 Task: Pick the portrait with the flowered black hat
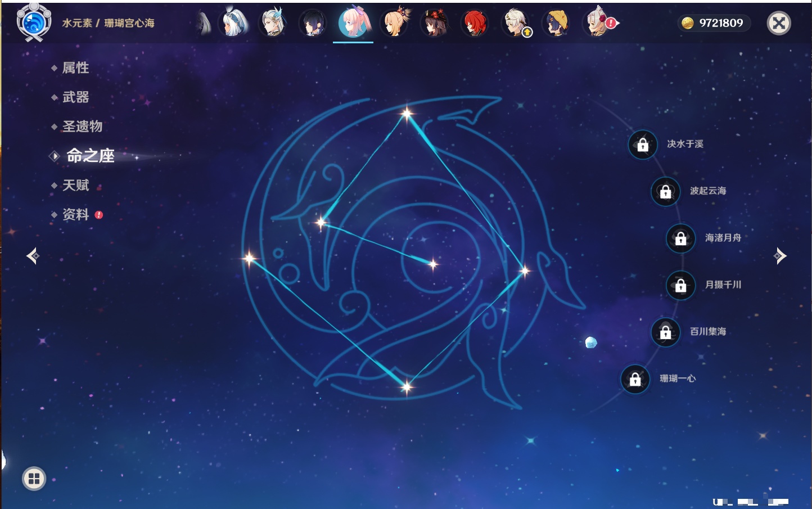(435, 22)
